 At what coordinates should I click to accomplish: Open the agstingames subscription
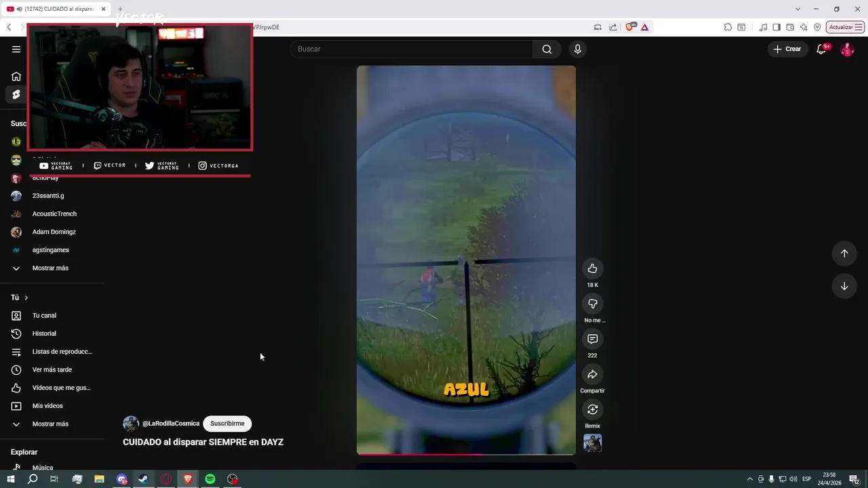pyautogui.click(x=52, y=250)
